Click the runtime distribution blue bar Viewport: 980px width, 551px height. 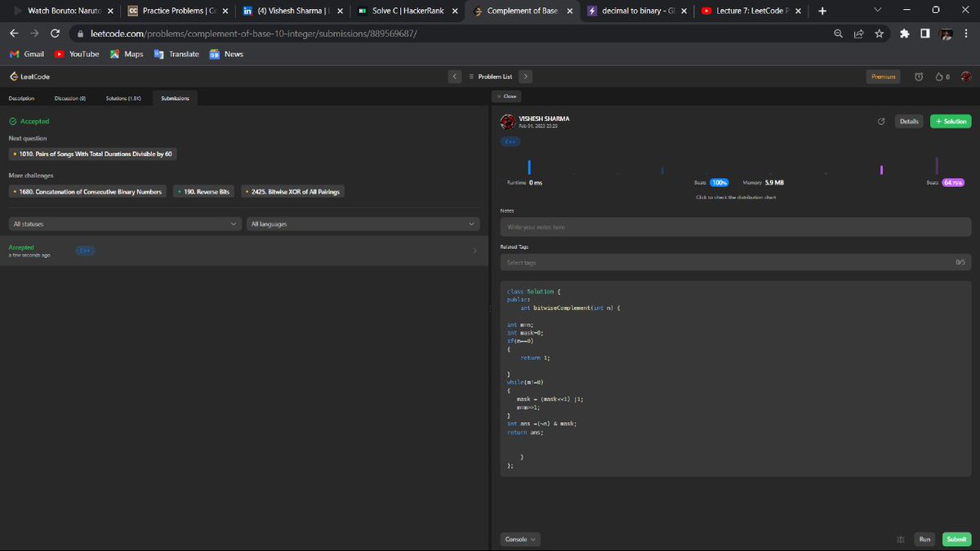coord(529,167)
